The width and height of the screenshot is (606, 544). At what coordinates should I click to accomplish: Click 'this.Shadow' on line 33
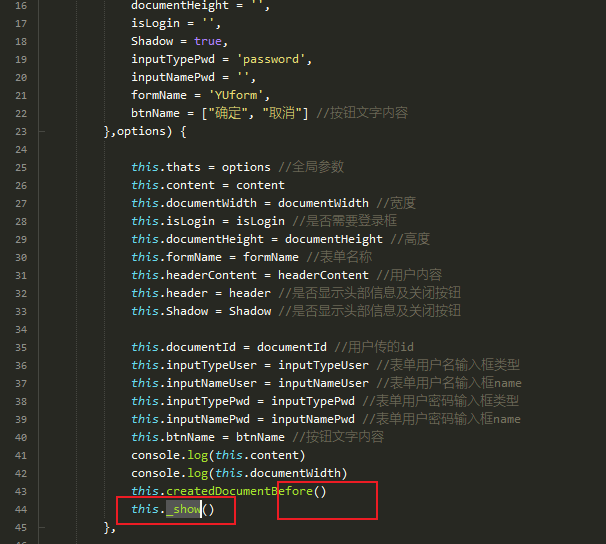(169, 311)
